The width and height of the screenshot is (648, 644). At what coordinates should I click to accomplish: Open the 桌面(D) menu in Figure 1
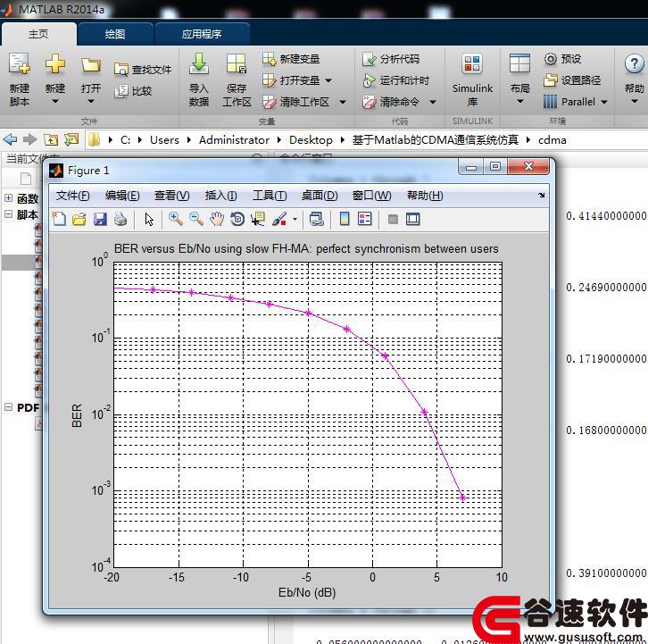click(320, 196)
